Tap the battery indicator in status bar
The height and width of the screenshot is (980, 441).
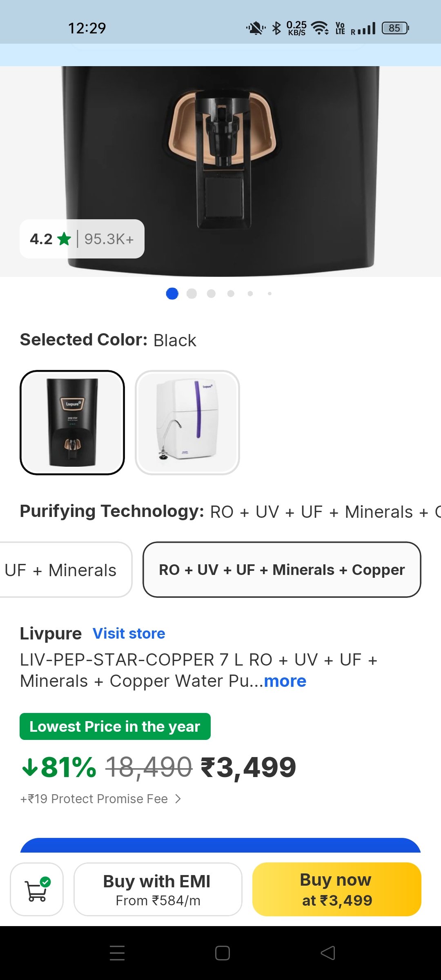(x=395, y=28)
